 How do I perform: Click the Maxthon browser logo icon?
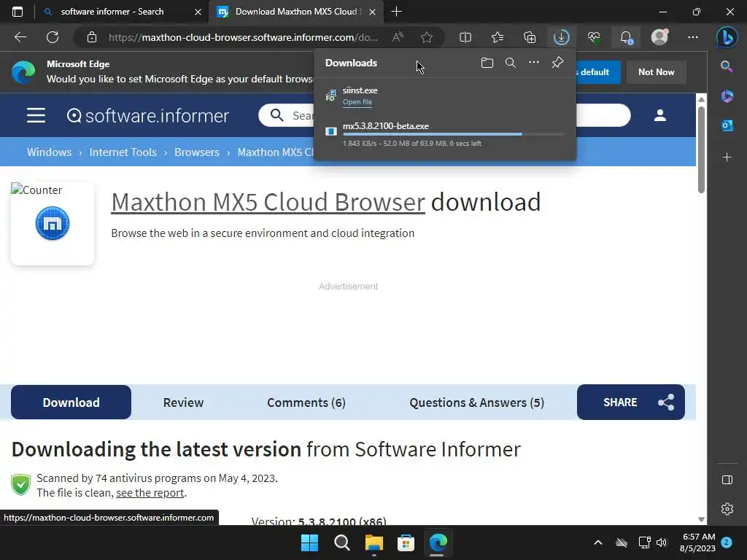pos(53,223)
